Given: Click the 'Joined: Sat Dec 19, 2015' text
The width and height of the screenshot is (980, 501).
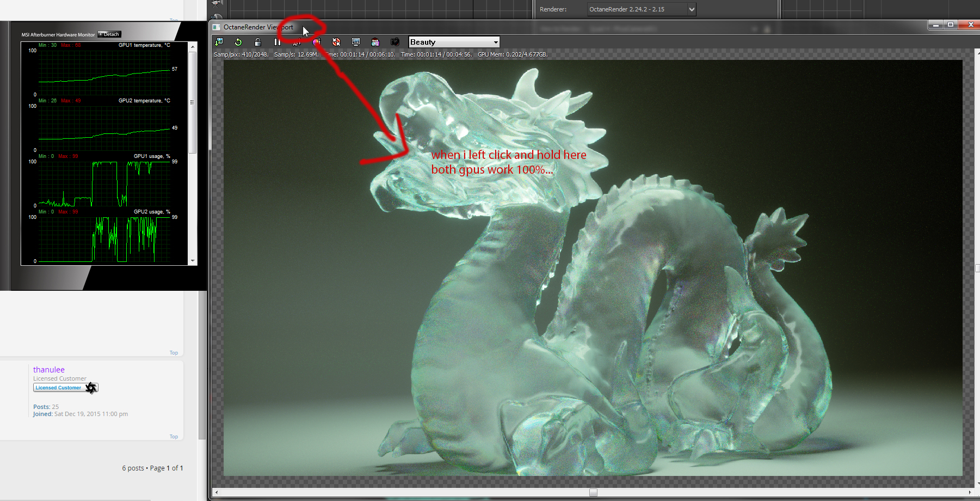Looking at the screenshot, I should (x=81, y=414).
